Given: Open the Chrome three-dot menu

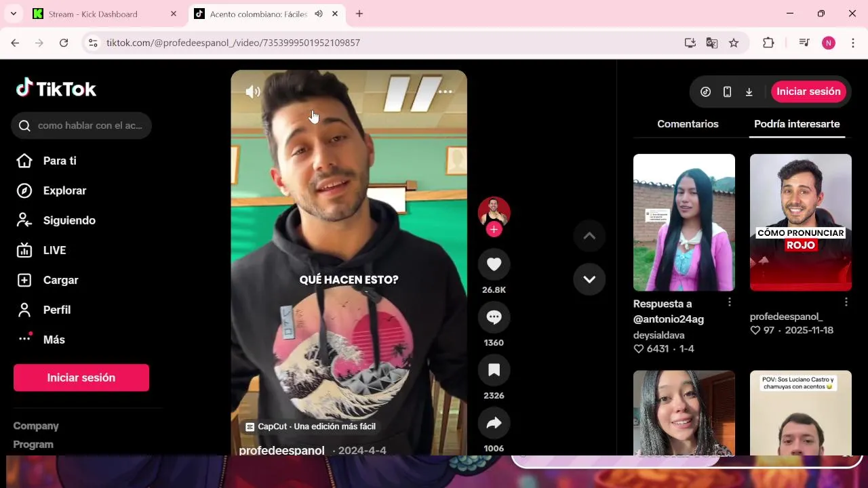Looking at the screenshot, I should coord(853,43).
